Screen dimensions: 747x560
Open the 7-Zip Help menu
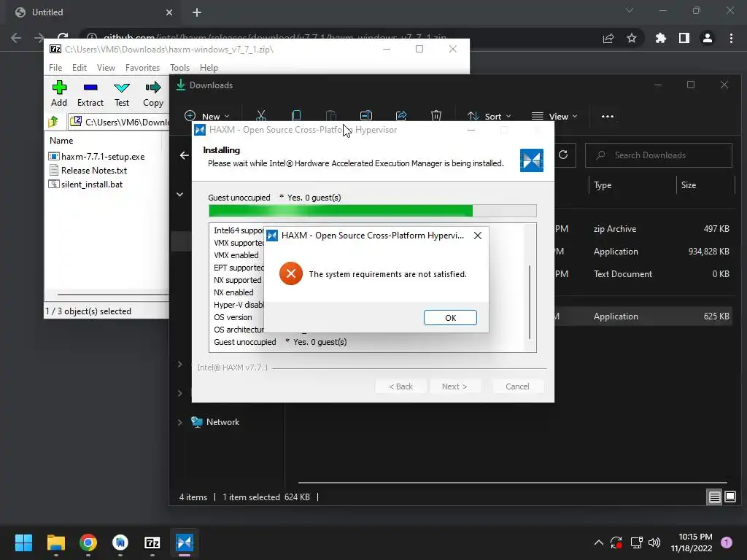(x=209, y=68)
